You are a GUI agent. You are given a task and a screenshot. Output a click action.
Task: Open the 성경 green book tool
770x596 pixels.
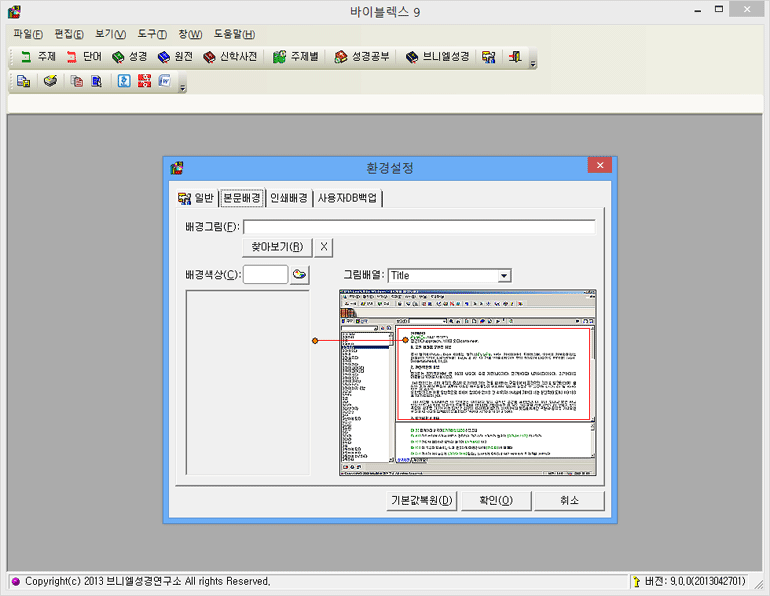coord(130,57)
